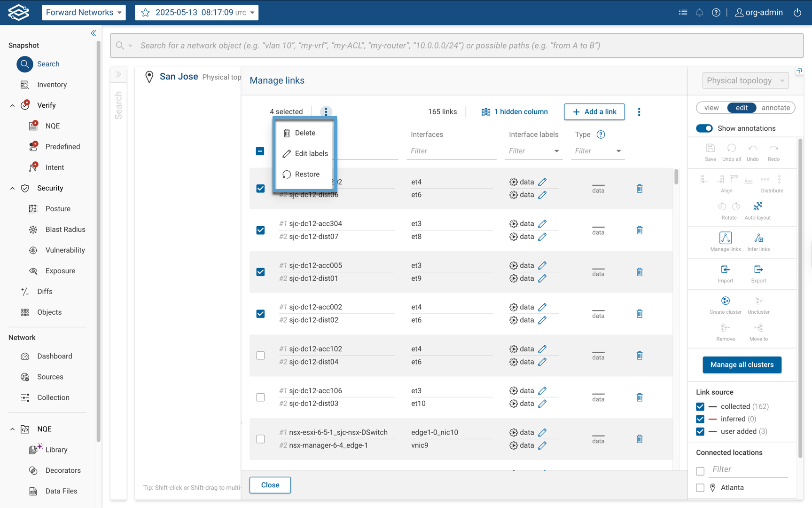Image resolution: width=812 pixels, height=508 pixels.
Task: Uncheck the inferred link source checkbox
Action: (700, 419)
